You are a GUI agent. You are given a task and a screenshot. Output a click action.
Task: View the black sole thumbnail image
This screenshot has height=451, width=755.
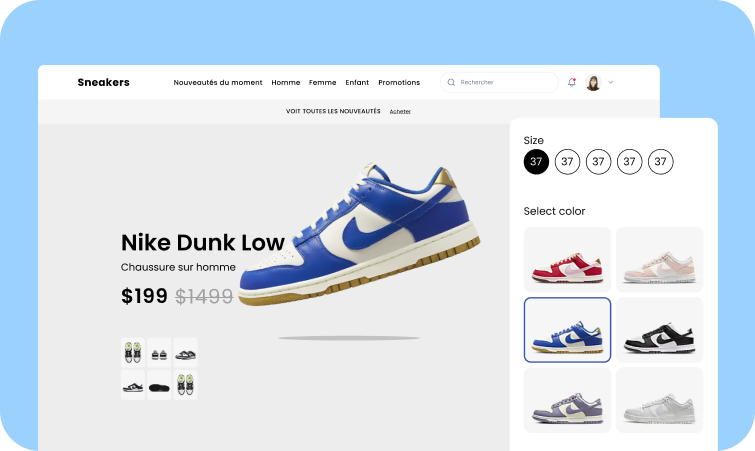[159, 385]
